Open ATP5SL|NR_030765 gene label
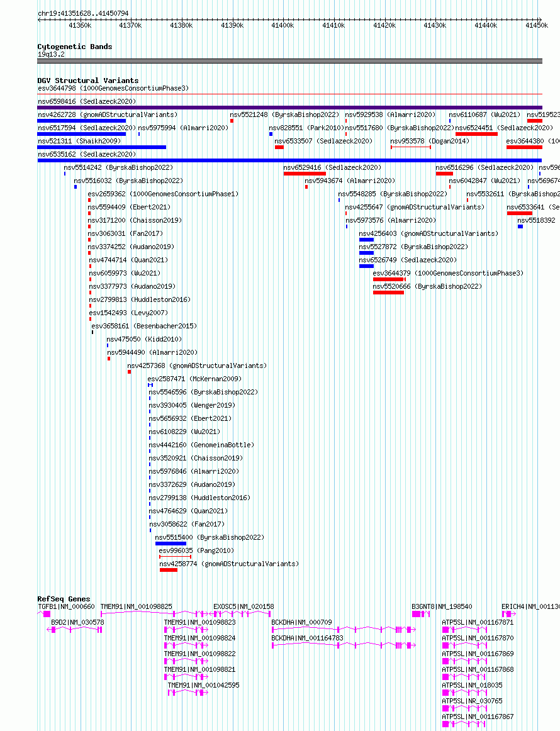Image resolution: width=560 pixels, height=731 pixels. point(473,701)
